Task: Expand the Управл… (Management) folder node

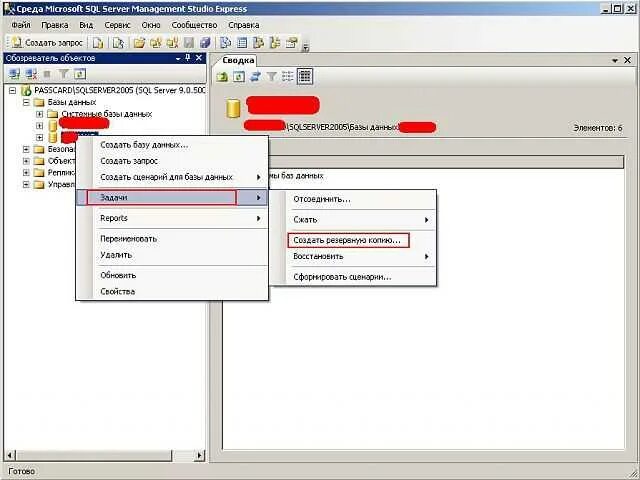Action: click(x=26, y=185)
